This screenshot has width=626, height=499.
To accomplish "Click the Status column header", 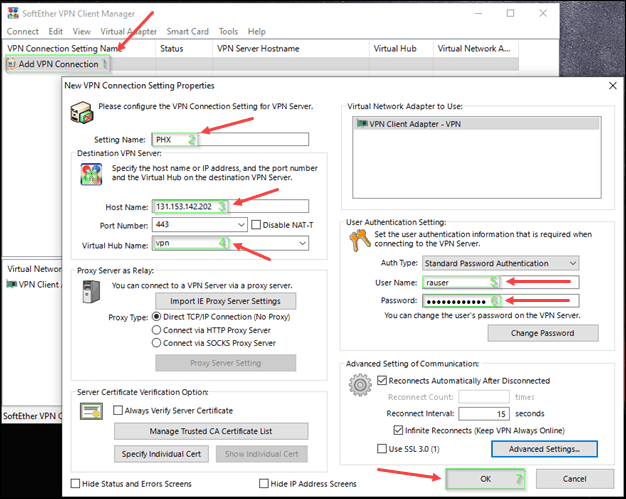I will [x=184, y=48].
